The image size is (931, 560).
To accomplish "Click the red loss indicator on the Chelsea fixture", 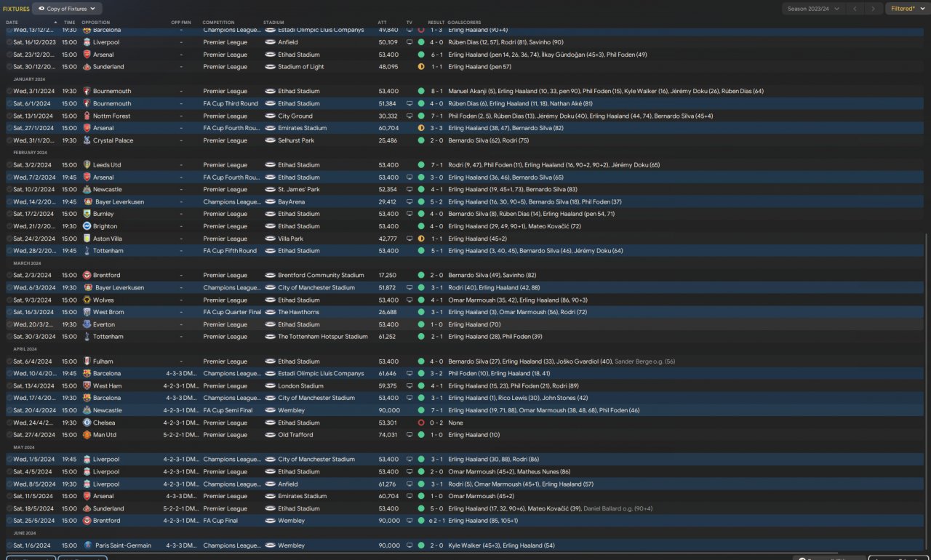I will (420, 423).
